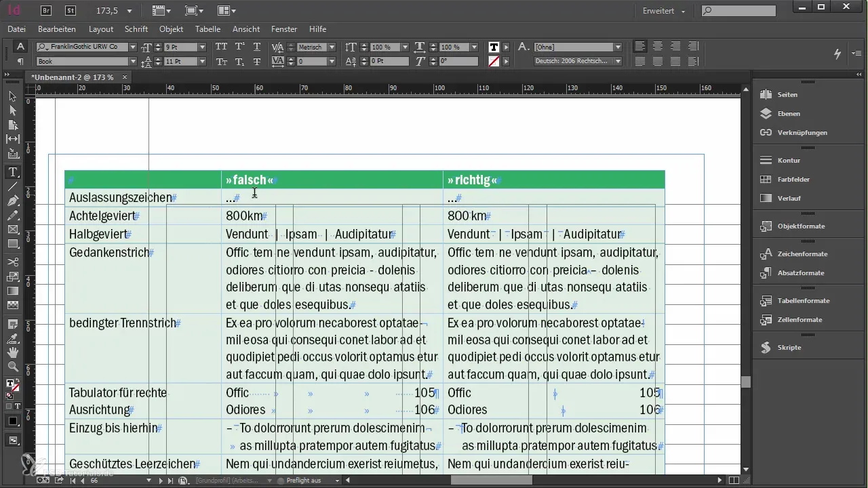Select the Zoom magnifier tool

(12, 367)
